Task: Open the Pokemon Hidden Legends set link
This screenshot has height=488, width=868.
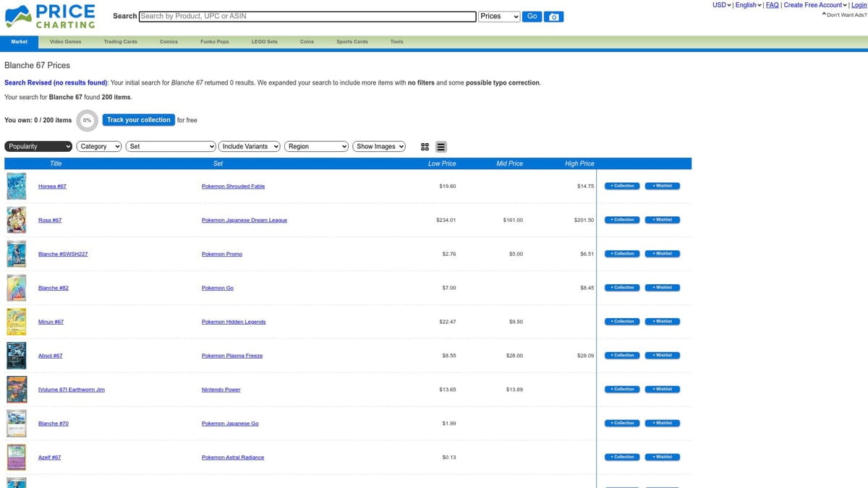Action: pos(233,322)
